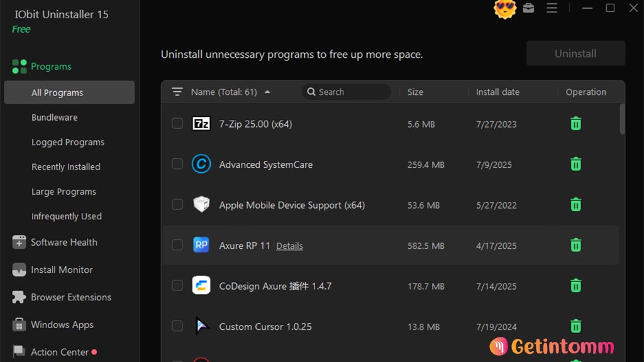Click the Operation column header
The image size is (644, 362).
click(x=586, y=92)
